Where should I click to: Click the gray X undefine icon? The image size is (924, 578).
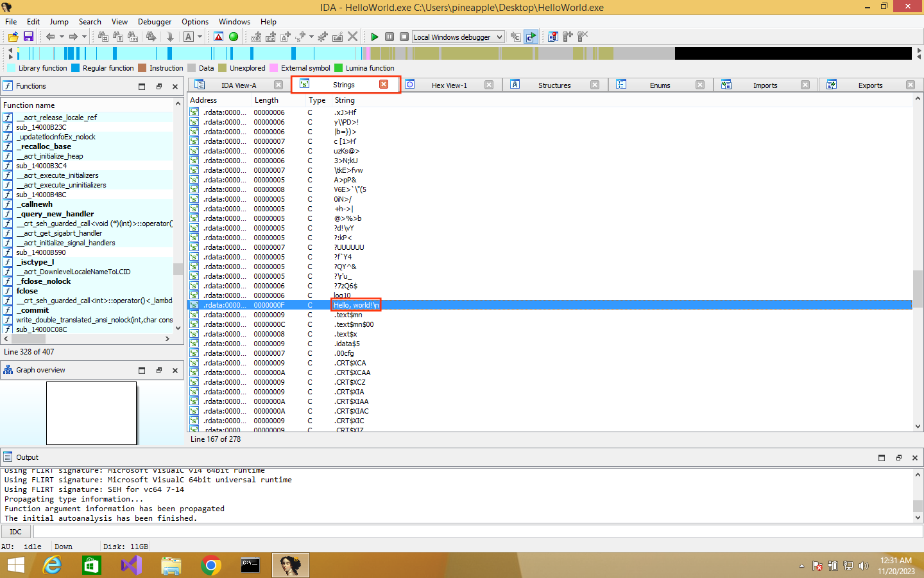point(352,37)
